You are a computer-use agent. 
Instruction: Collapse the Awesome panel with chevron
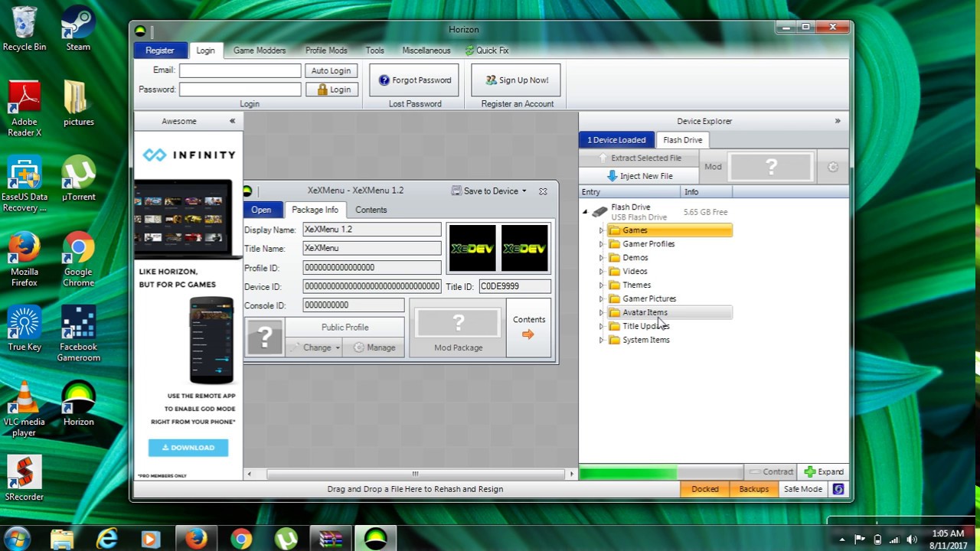[232, 121]
